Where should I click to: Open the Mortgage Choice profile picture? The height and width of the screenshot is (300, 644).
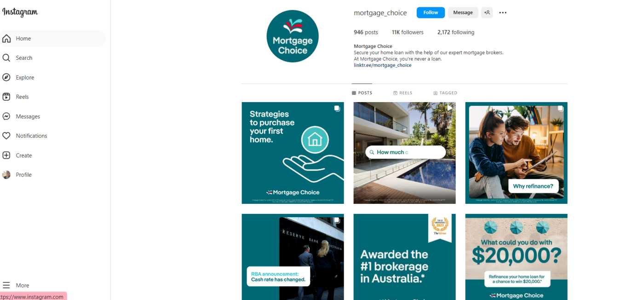click(x=293, y=36)
